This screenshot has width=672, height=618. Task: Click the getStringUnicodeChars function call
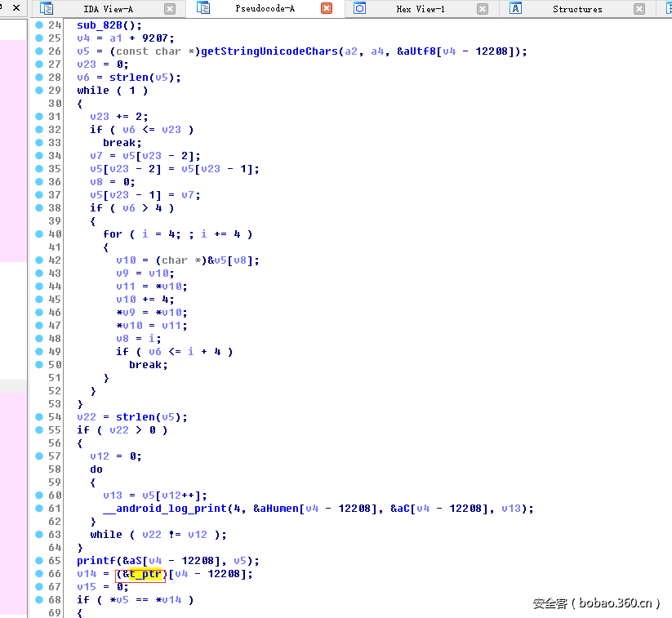tap(270, 51)
